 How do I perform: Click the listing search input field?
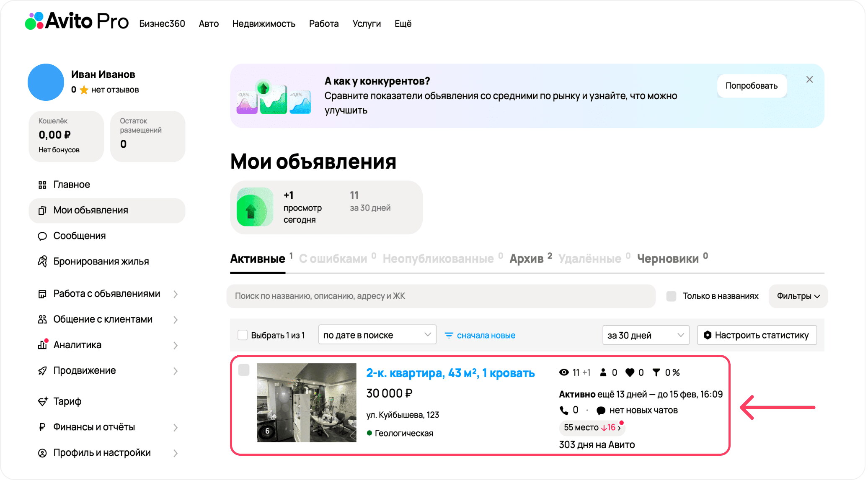point(441,296)
